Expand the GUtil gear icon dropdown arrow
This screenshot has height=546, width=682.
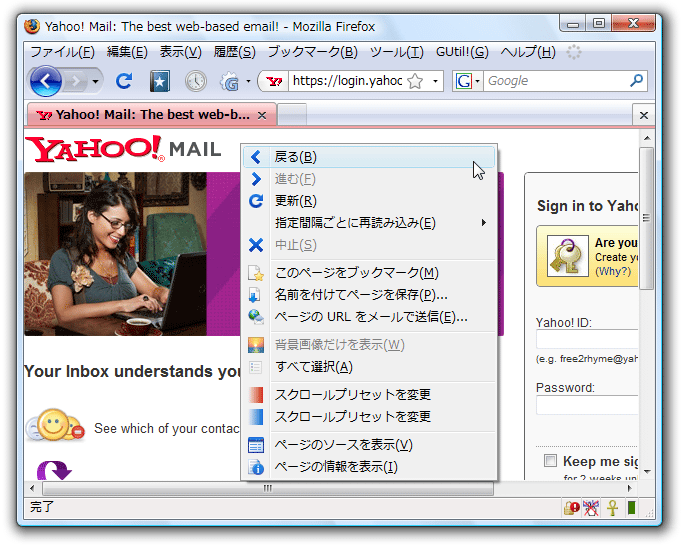pyautogui.click(x=248, y=81)
